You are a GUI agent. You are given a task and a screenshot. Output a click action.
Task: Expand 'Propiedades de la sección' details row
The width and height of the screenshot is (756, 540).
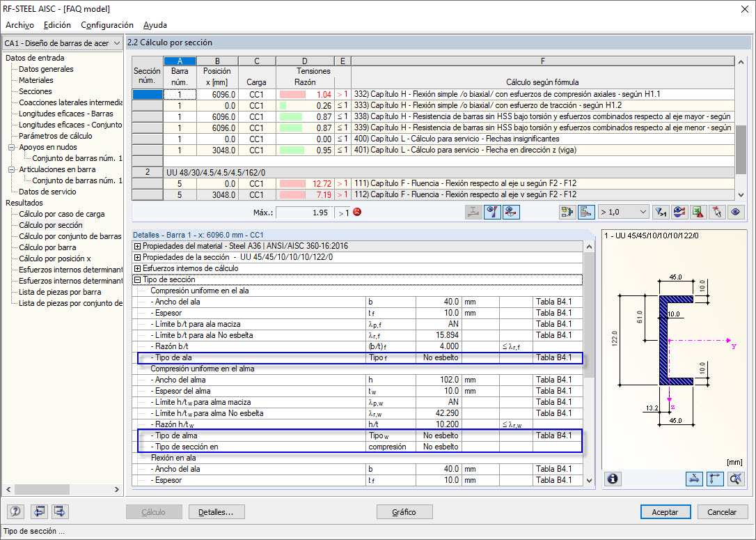[137, 257]
